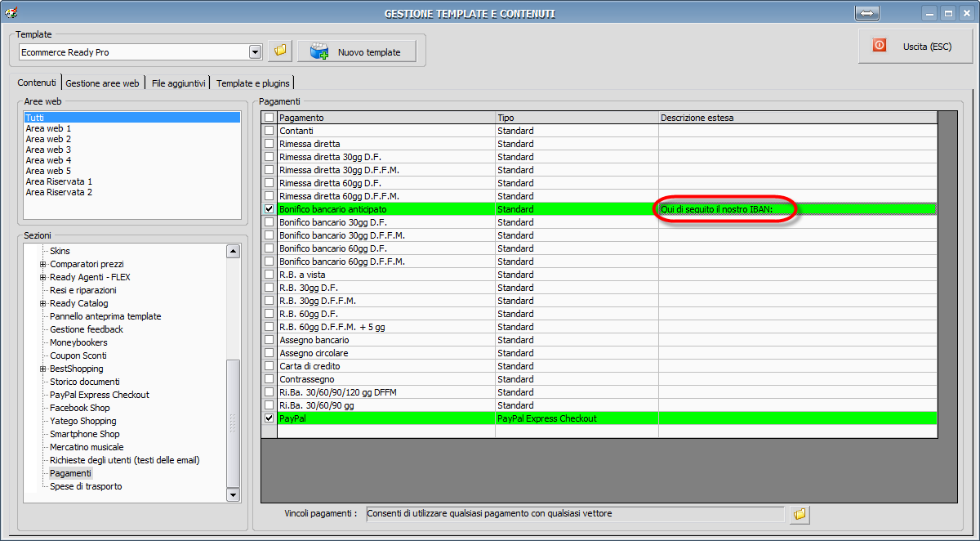
Task: Open template folder icon beside template dropdown
Action: point(280,51)
